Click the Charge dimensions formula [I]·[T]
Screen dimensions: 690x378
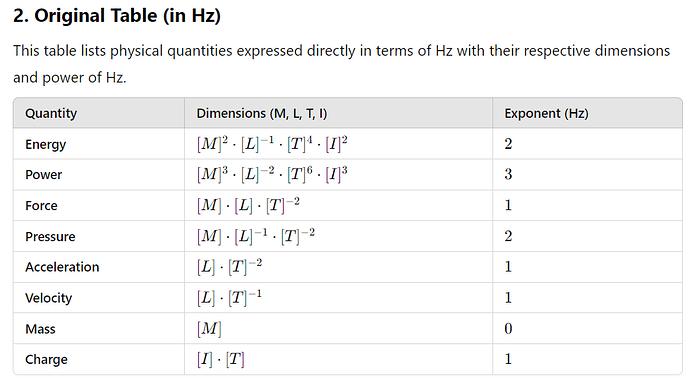[x=220, y=359]
